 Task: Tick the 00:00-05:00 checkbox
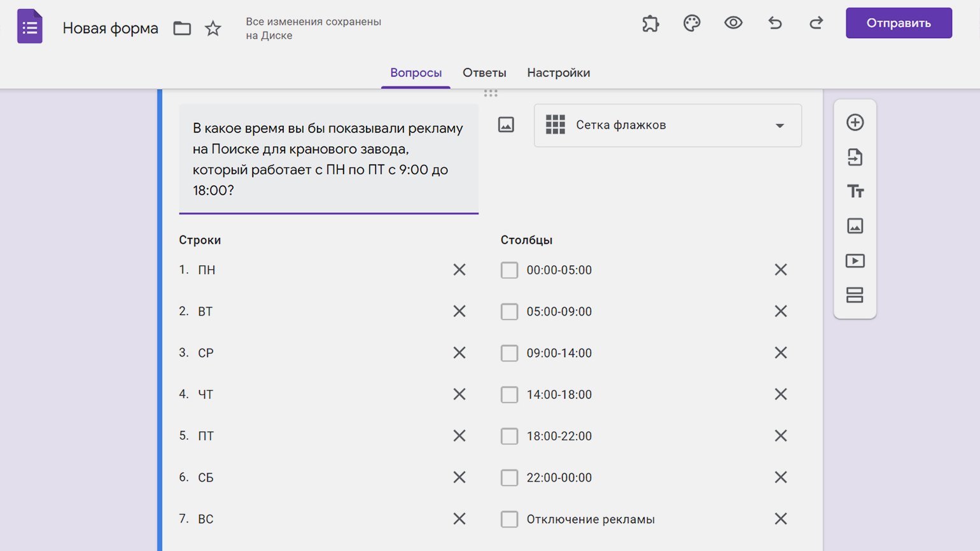[509, 270]
